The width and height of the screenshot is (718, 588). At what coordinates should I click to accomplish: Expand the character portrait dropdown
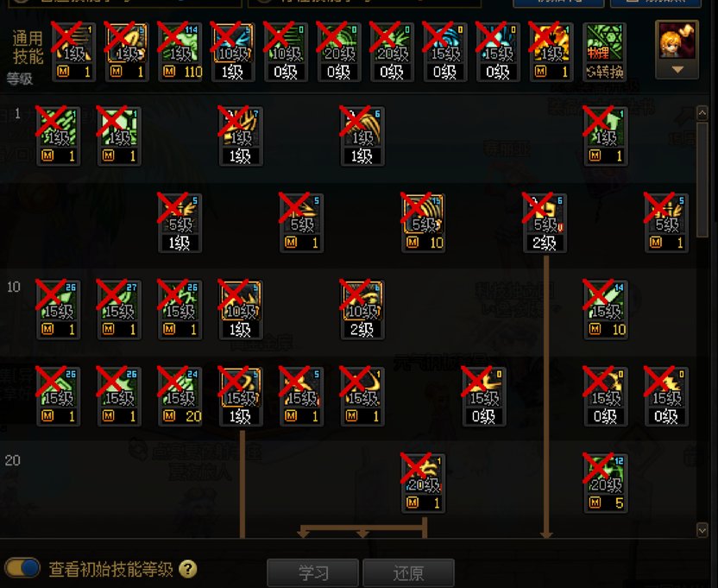point(677,70)
